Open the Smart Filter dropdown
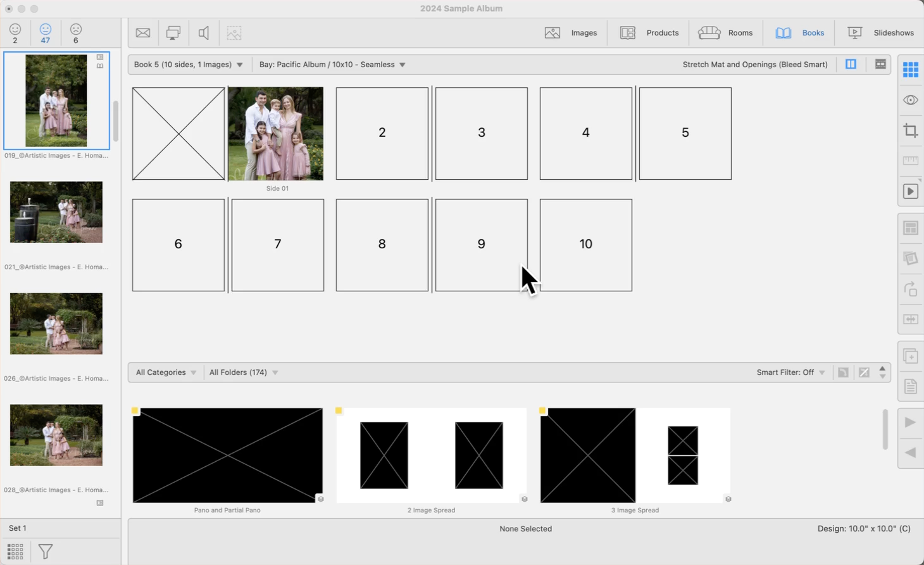 coord(790,372)
